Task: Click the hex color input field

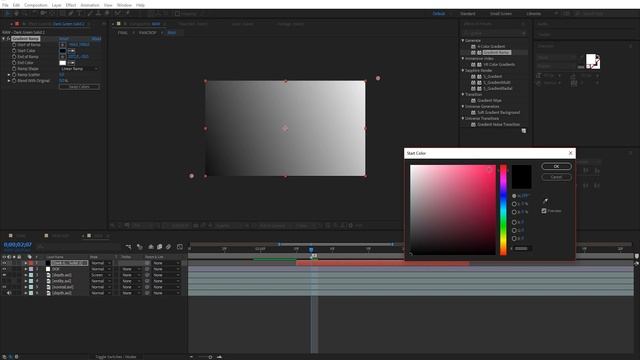Action: click(522, 249)
